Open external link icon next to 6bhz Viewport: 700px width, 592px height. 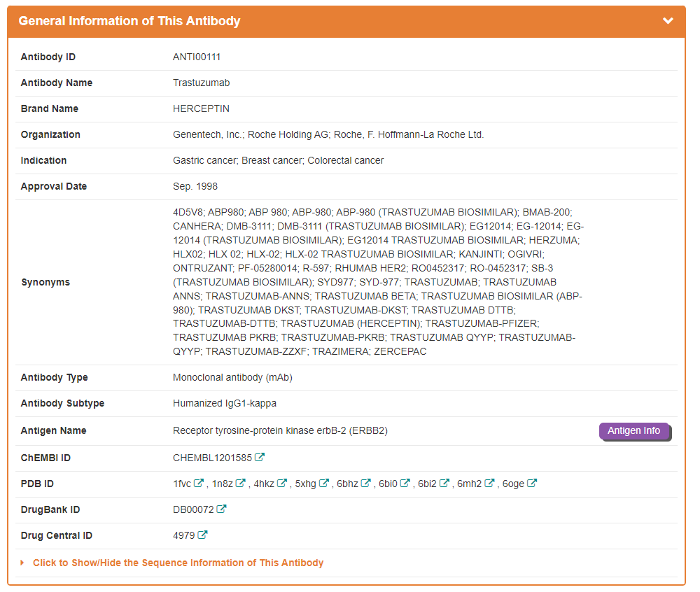click(x=365, y=484)
